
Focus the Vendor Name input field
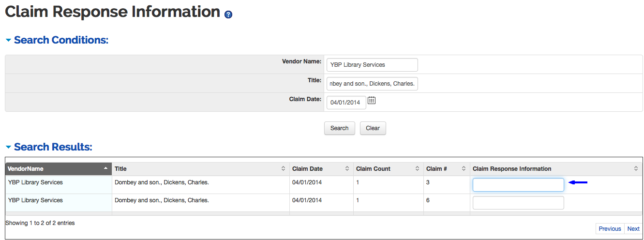coord(372,65)
